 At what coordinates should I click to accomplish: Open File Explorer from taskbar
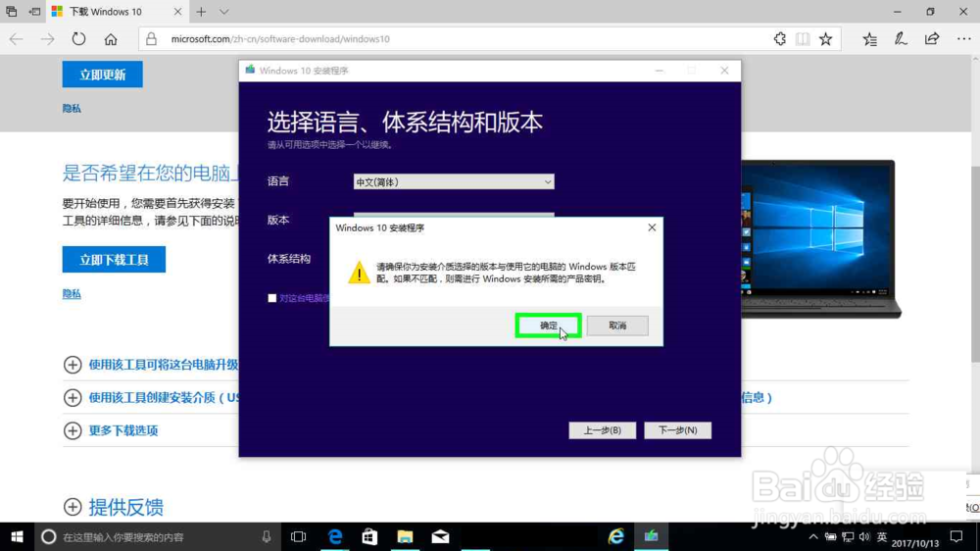[405, 536]
